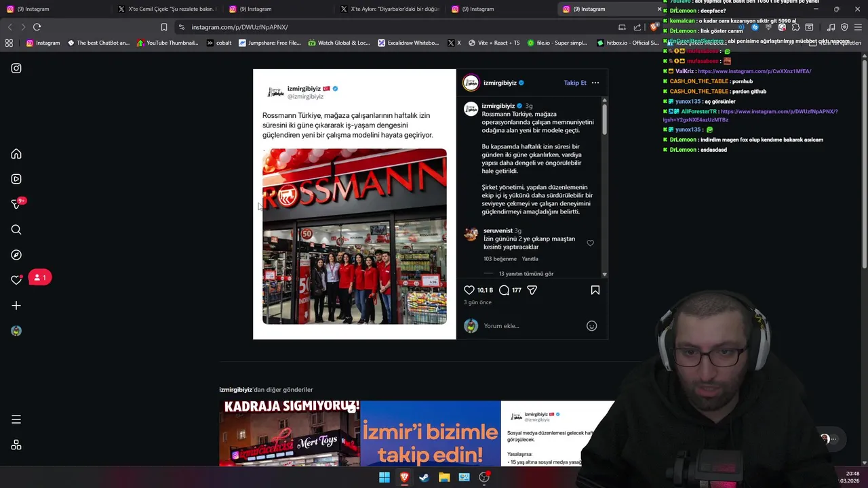Like seruvenist's comment with small heart
The height and width of the screenshot is (488, 868).
click(590, 243)
